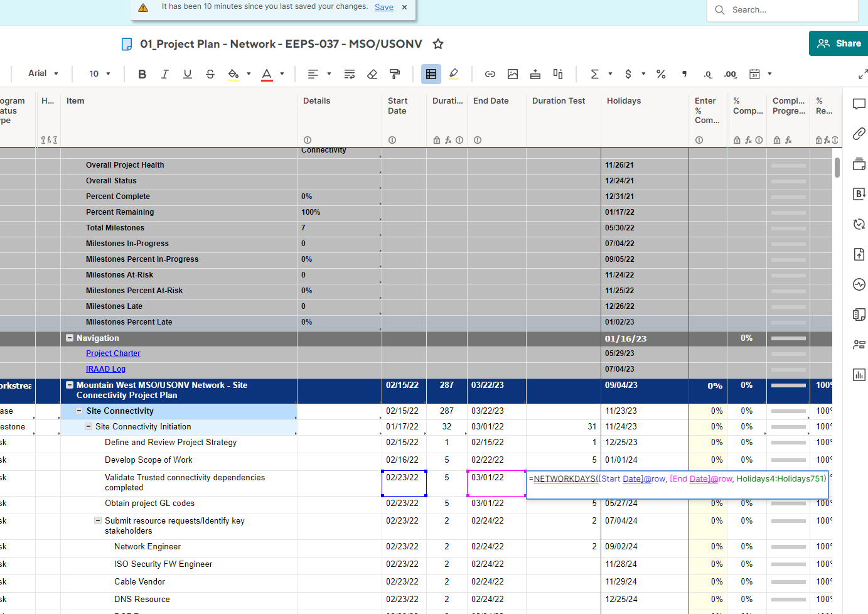Click the increase decimal icon
Screen dimensions: 868x614
(731, 74)
